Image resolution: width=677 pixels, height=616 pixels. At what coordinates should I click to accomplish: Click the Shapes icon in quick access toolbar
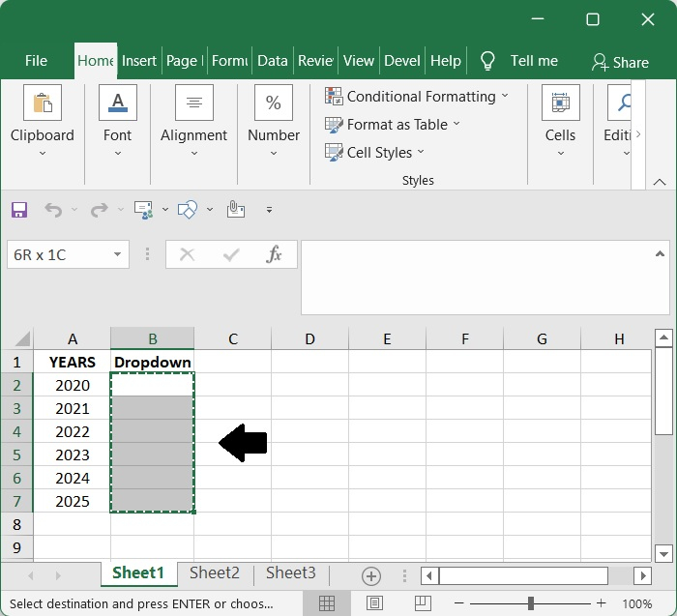point(188,210)
